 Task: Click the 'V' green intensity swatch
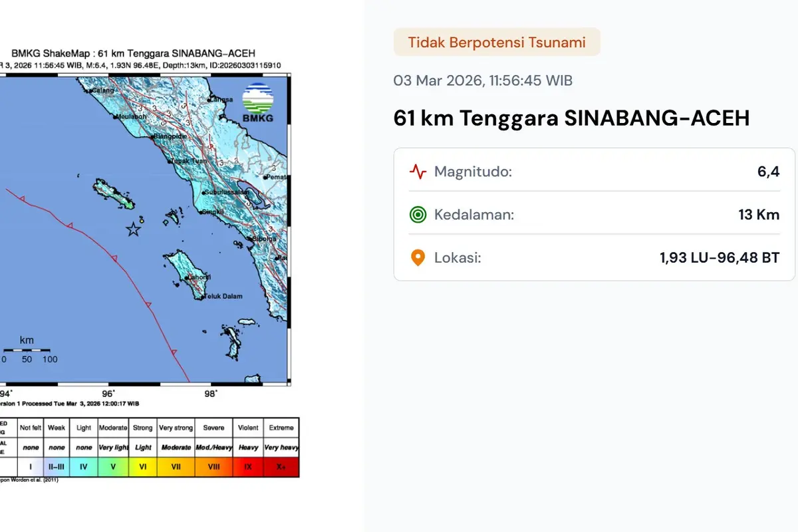113,467
